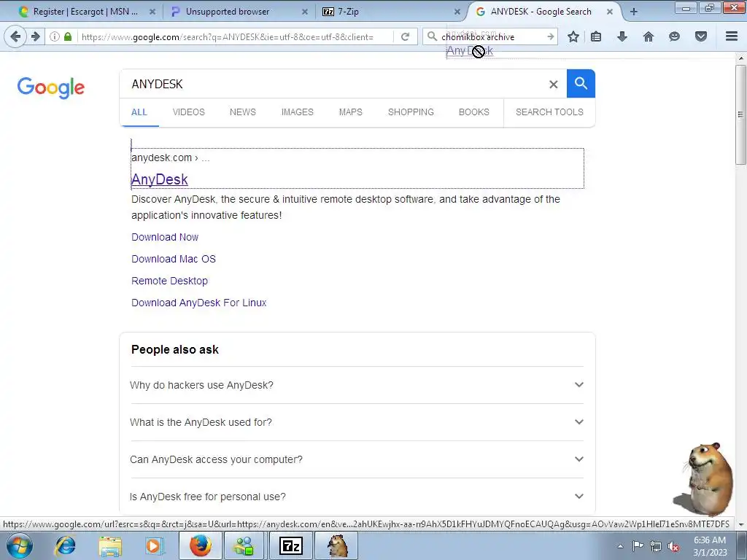Open the Firefox hamburger menu
The image size is (747, 560).
[x=732, y=36]
